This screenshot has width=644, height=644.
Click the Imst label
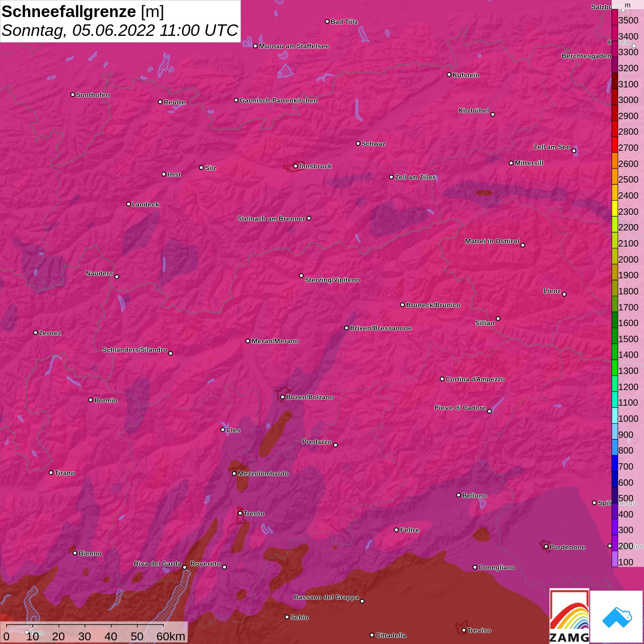point(174,174)
